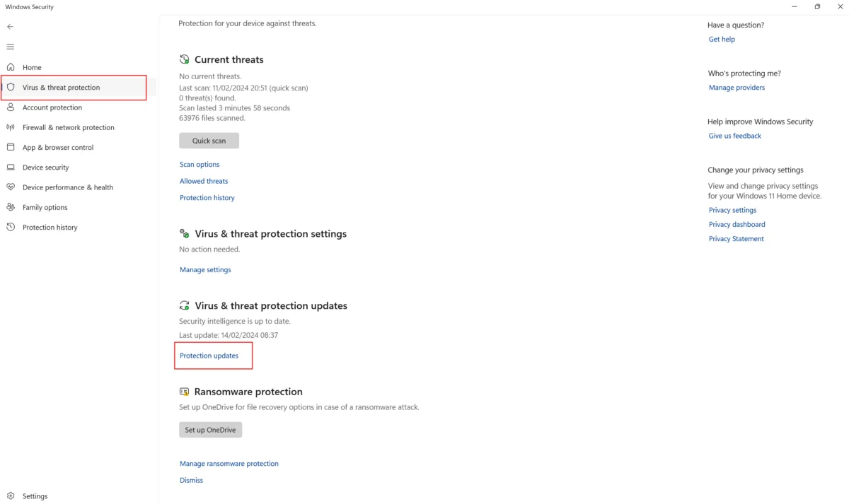This screenshot has height=504, width=849.
Task: Start a Quick scan
Action: point(209,141)
